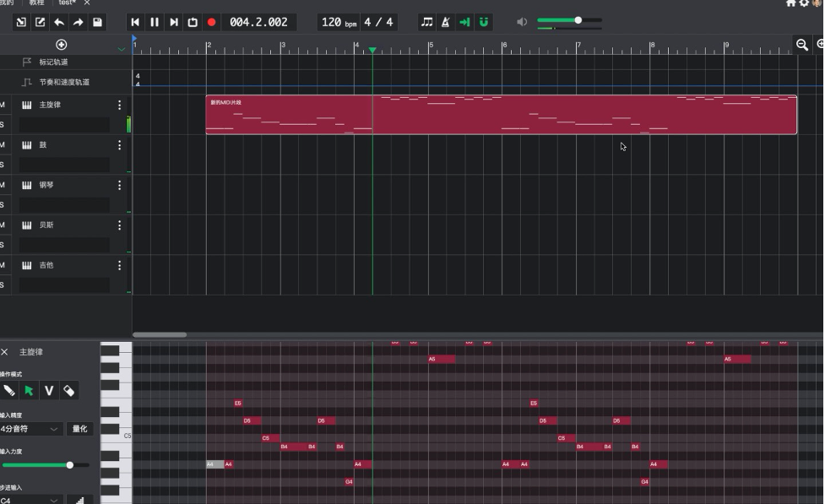Click the keyboard icon of the 贝斯 track
The image size is (825, 504).
click(27, 225)
